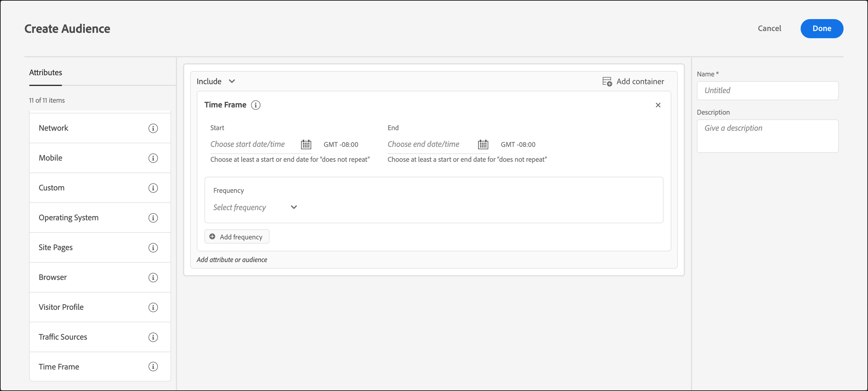Switch to the Attributes tab

coord(46,73)
